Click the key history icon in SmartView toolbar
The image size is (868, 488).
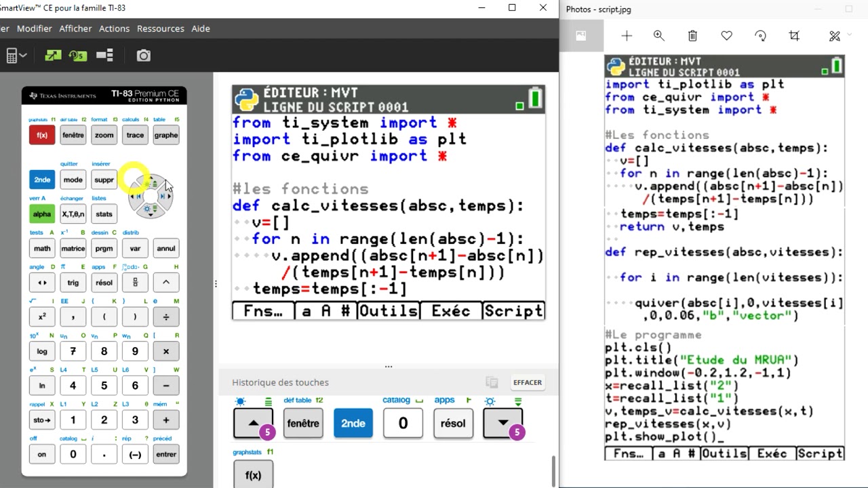coord(78,56)
